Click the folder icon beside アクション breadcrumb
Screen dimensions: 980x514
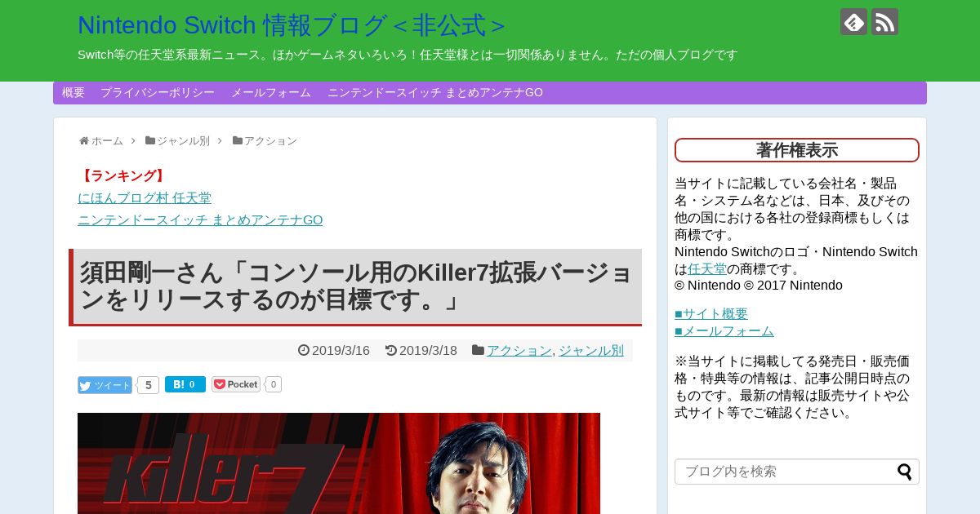point(238,140)
